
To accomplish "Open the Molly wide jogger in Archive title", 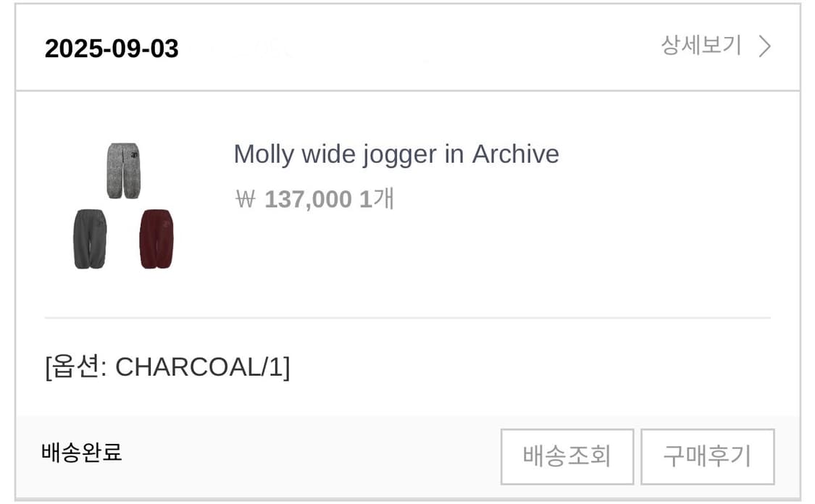I will 396,154.
